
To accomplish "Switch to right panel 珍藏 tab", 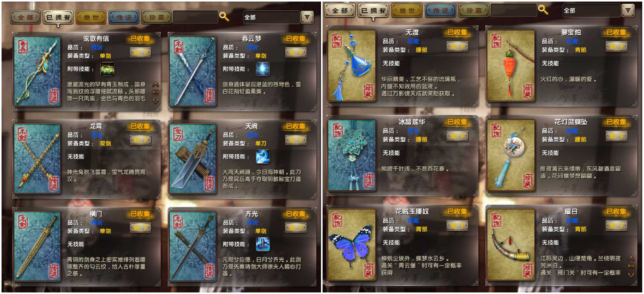I will pyautogui.click(x=474, y=11).
